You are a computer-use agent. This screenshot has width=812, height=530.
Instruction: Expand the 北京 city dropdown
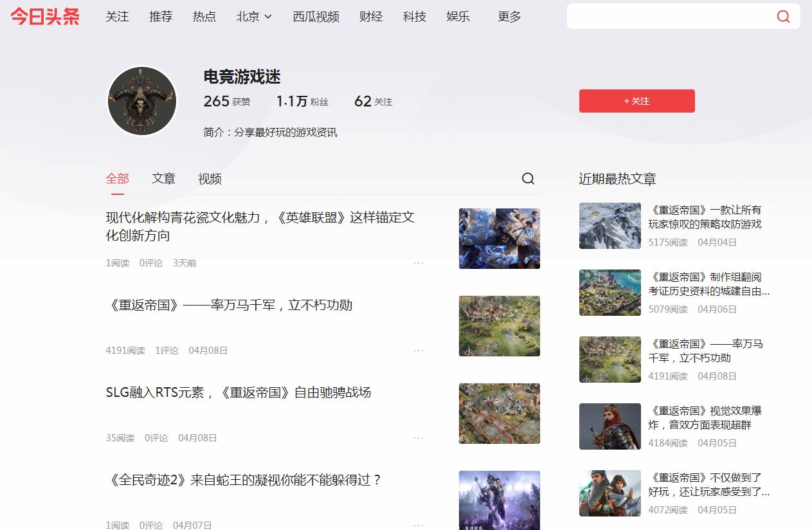click(x=254, y=17)
